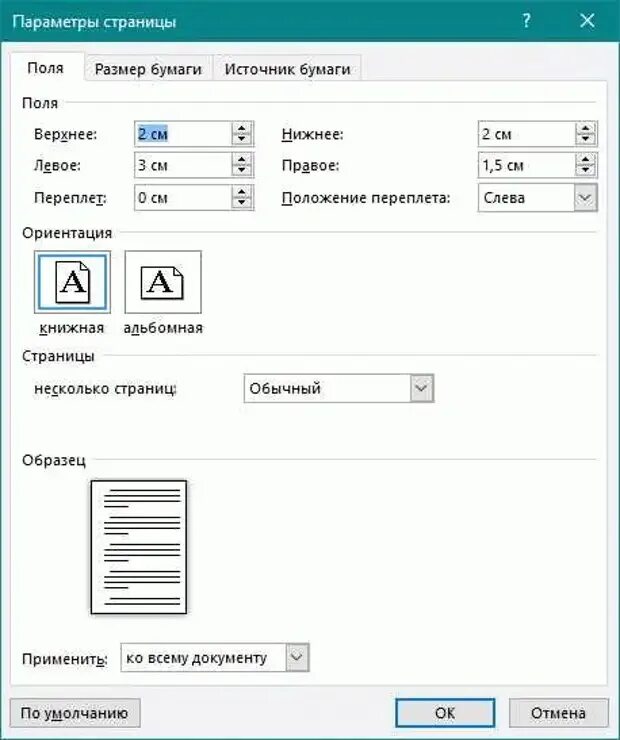Image resolution: width=620 pixels, height=740 pixels.
Task: Click the По умолчанию button
Action: [x=75, y=713]
